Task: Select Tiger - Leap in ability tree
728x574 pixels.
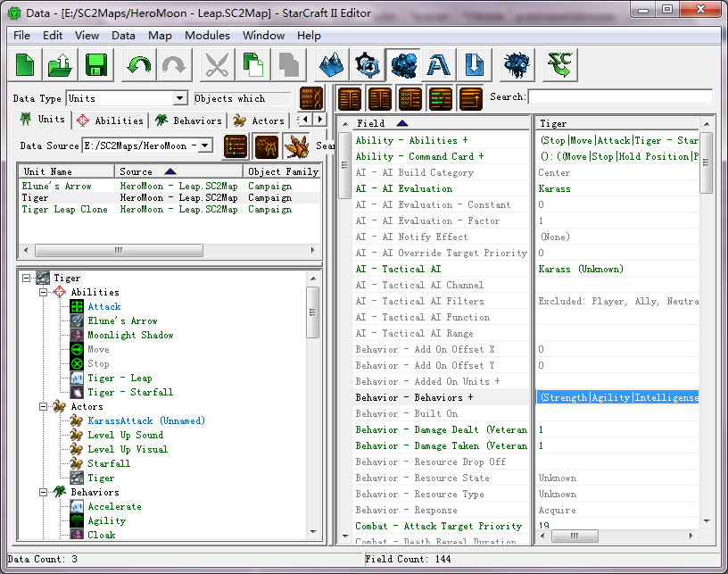Action: tap(120, 378)
